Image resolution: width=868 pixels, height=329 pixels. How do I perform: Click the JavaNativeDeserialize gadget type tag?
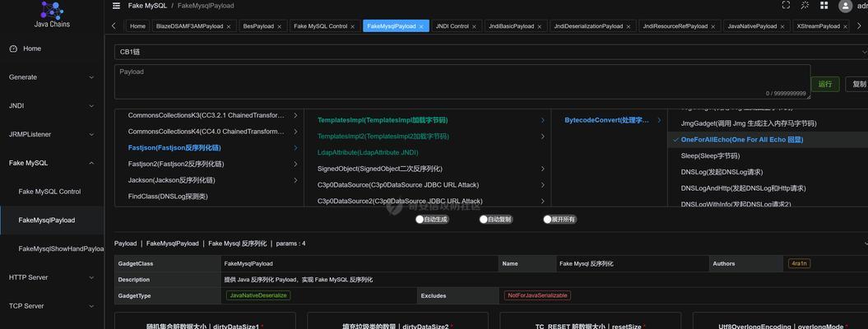pos(258,296)
